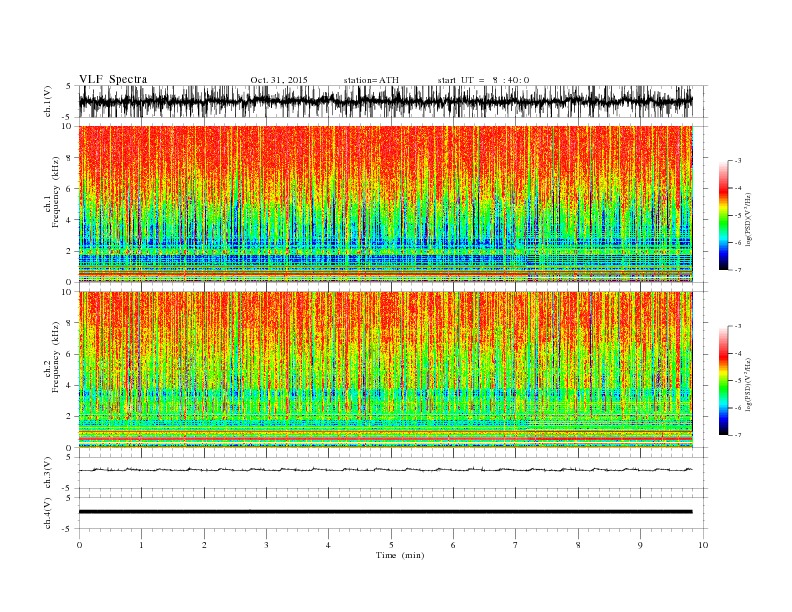Click the "station=ATH" header label
Image resolution: width=792 pixels, height=612 pixels.
tap(371, 80)
